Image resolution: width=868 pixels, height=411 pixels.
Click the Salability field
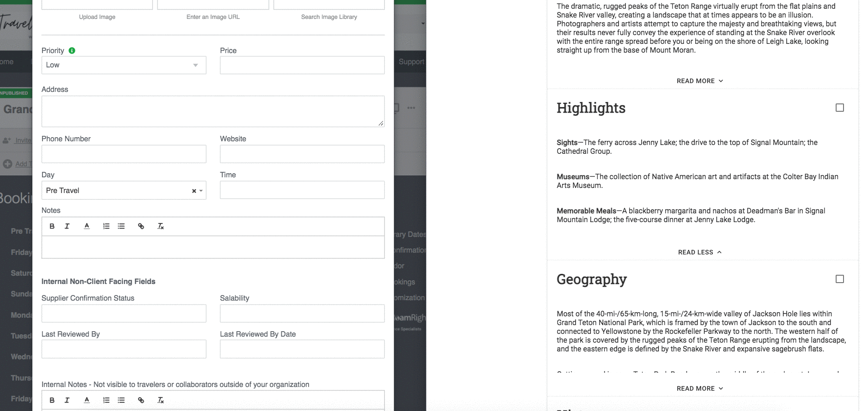[302, 313]
